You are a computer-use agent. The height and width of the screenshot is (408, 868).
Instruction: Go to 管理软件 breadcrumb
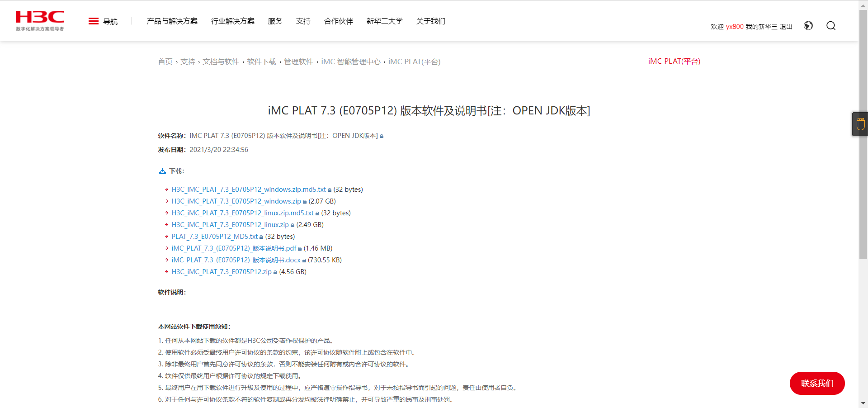298,62
